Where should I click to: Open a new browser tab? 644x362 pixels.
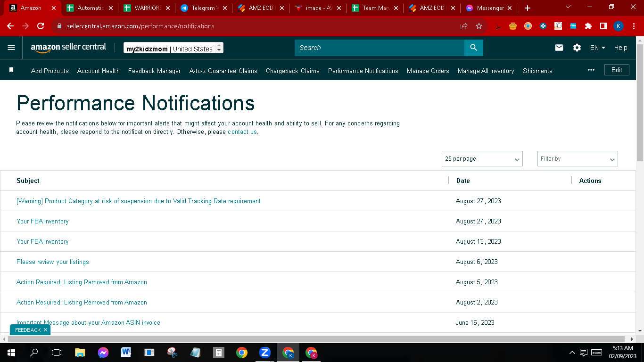pos(528,8)
